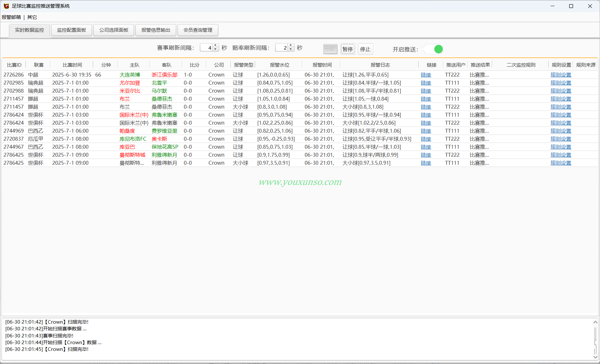Open the 其它 menu

[32, 17]
